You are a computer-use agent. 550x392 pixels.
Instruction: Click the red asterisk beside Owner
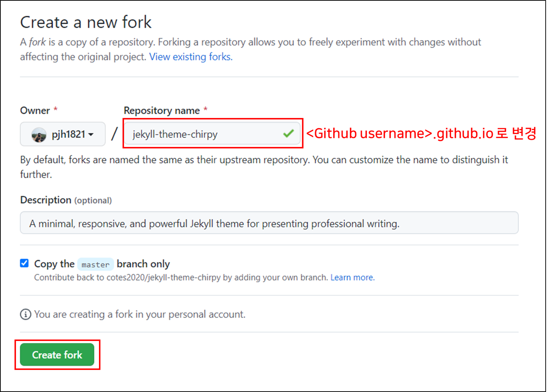(56, 109)
